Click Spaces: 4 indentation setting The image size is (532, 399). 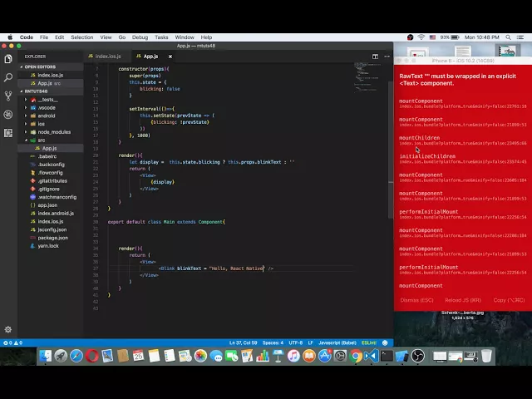[273, 342]
